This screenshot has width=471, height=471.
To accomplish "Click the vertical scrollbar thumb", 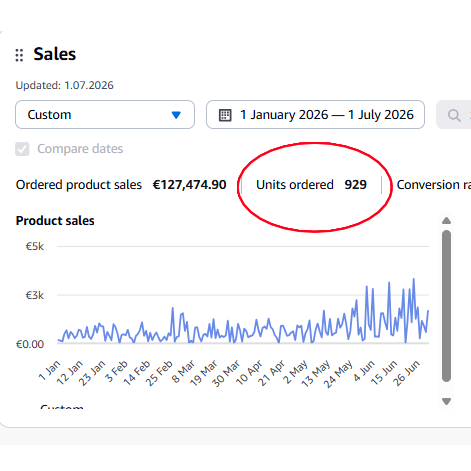I will [x=446, y=306].
